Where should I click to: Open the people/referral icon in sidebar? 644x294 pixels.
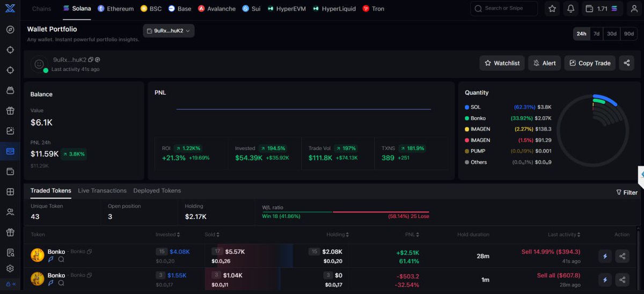(10, 212)
